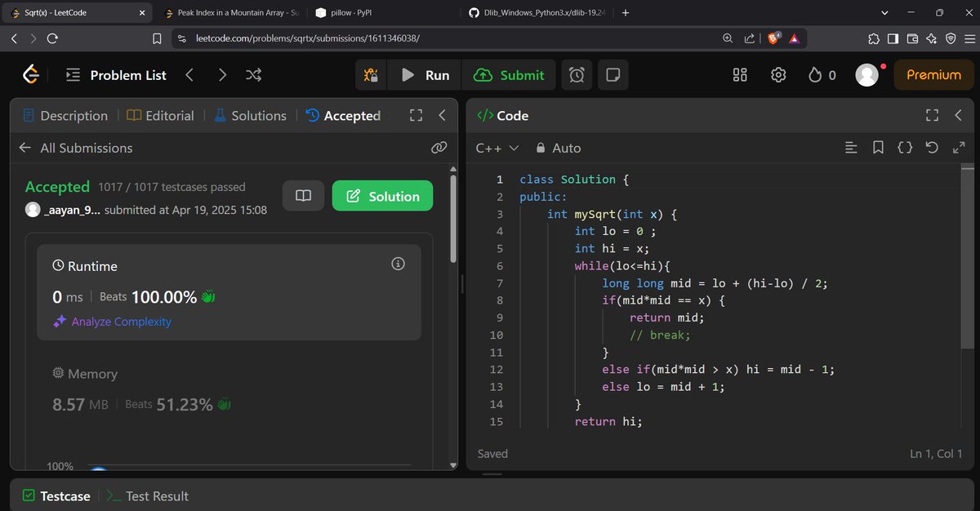This screenshot has height=511, width=980.
Task: Click the zoom magnifier in address bar
Action: (x=728, y=38)
